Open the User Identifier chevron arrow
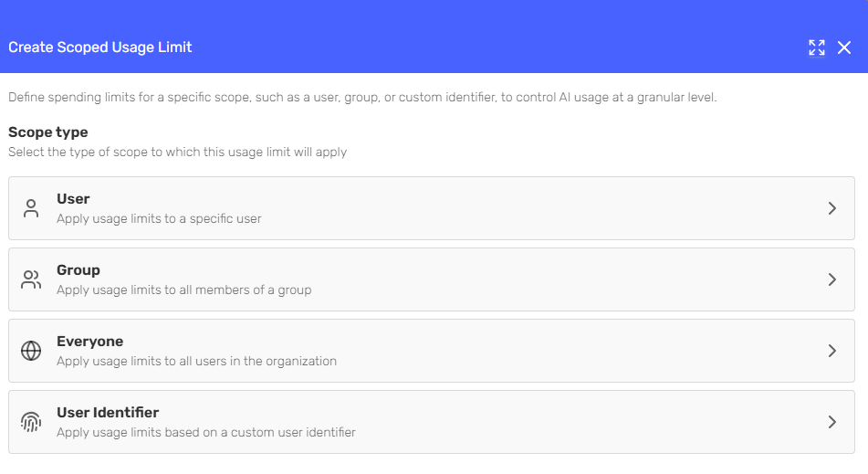 831,422
